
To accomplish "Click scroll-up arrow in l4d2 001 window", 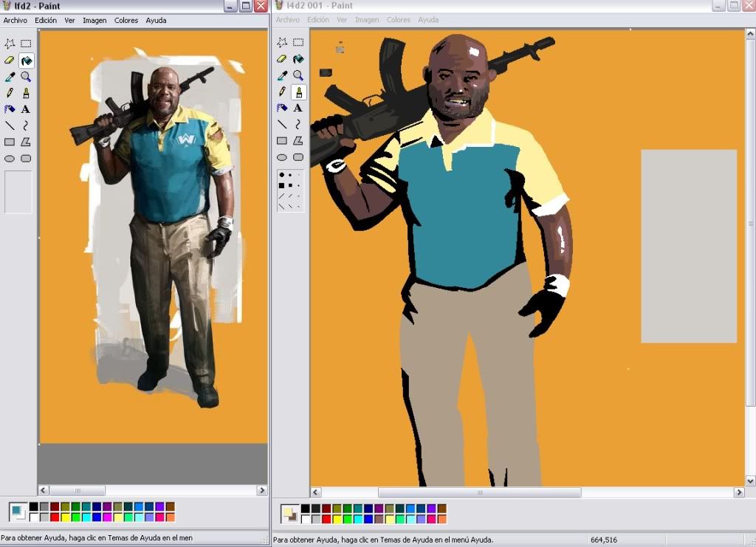I will click(751, 34).
